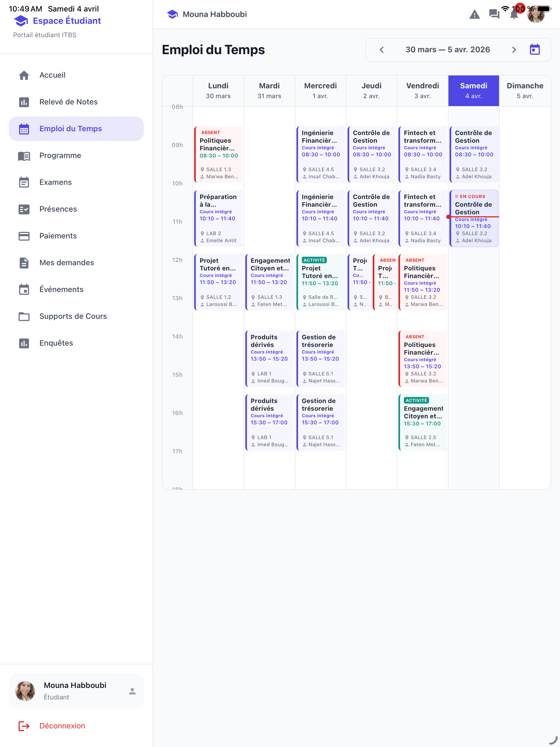Open Friday Fintech et transform... 10:10 class
This screenshot has width=560, height=747.
click(x=422, y=218)
